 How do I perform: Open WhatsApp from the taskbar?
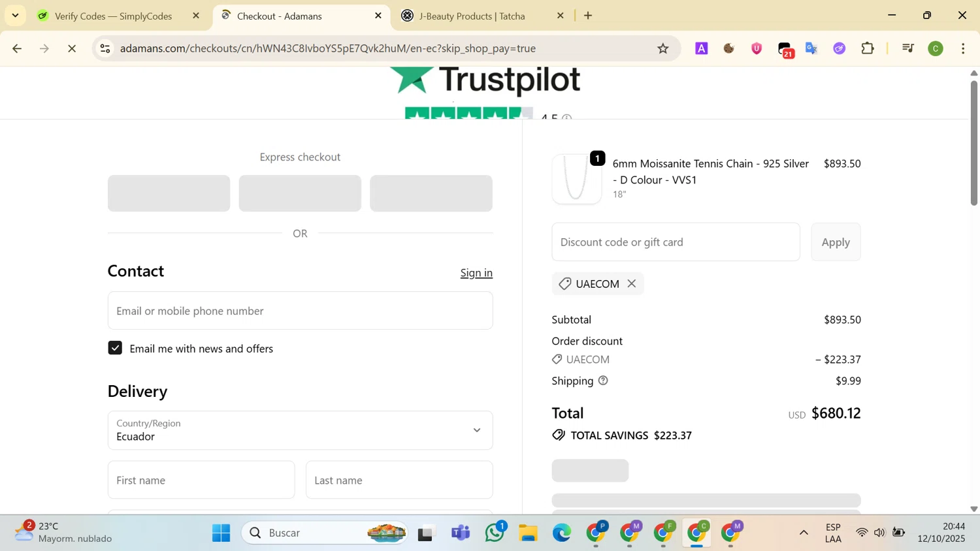[495, 533]
